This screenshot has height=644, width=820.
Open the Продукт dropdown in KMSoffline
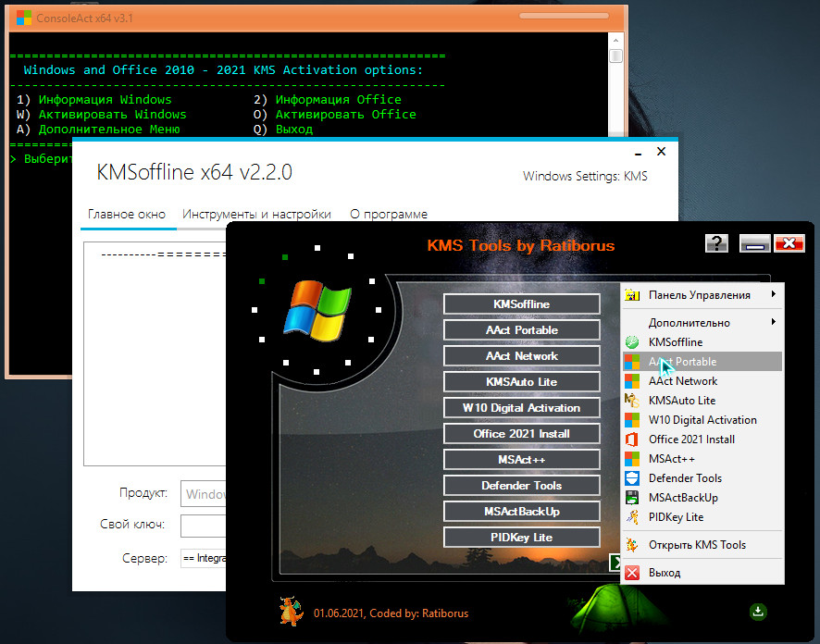tap(204, 494)
